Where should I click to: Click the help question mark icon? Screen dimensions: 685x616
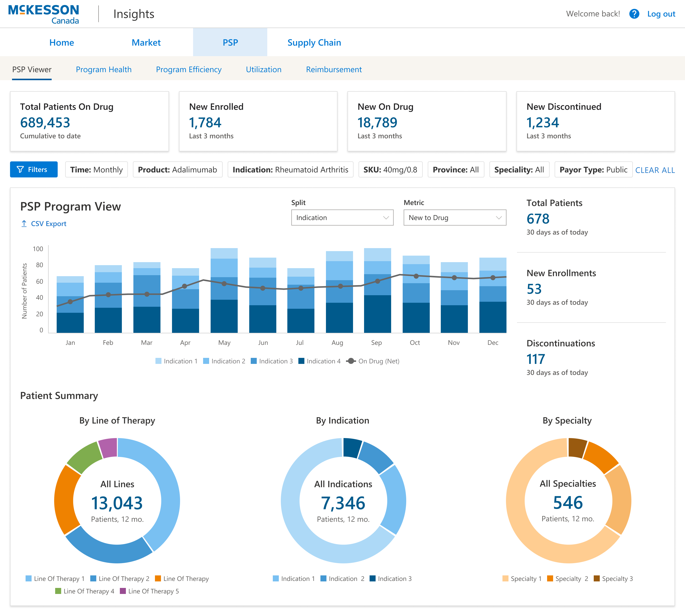click(x=634, y=14)
